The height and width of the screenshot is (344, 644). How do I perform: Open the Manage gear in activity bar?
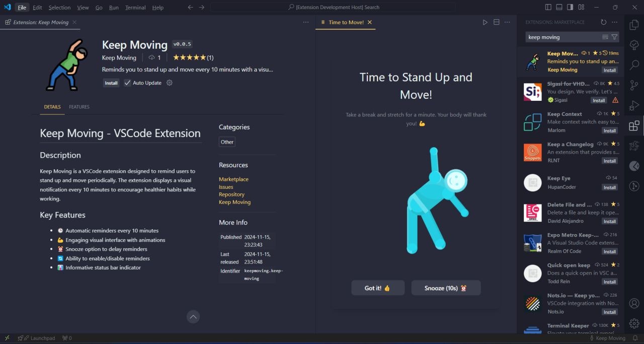point(634,323)
